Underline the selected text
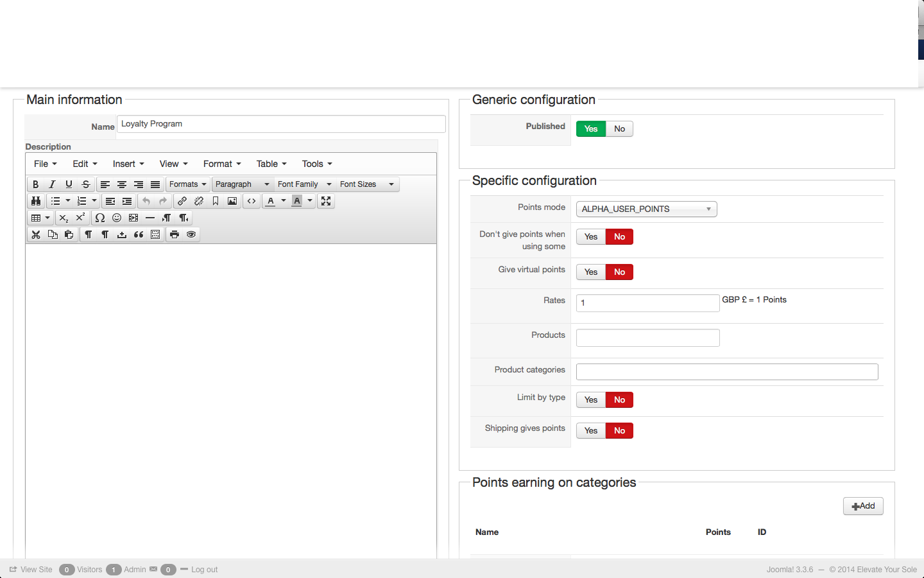This screenshot has width=924, height=578. point(69,184)
